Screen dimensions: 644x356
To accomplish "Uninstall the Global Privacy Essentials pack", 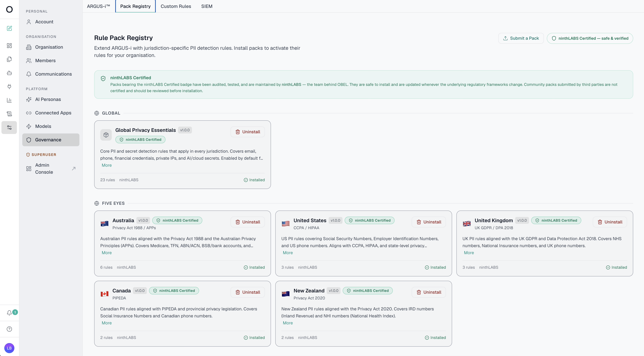I will click(x=247, y=132).
